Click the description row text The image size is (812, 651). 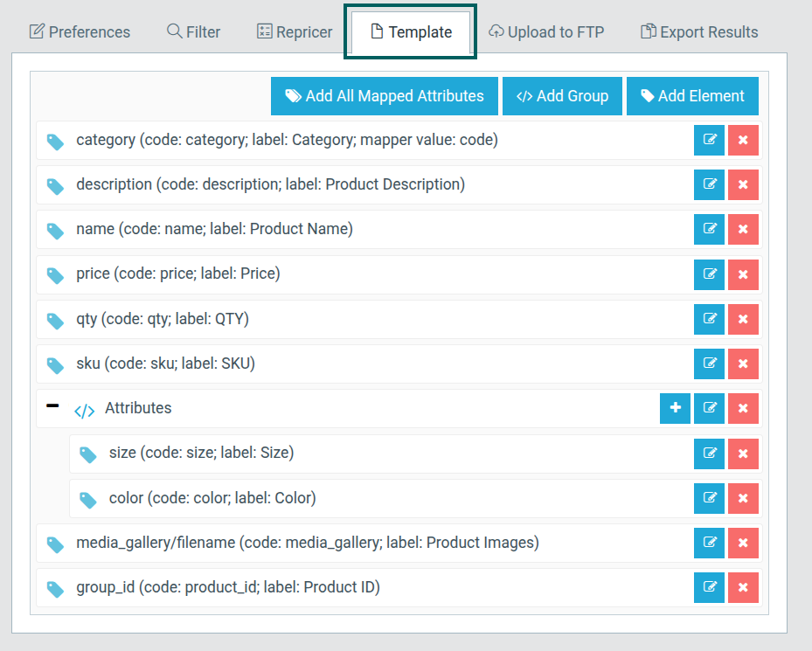point(270,185)
